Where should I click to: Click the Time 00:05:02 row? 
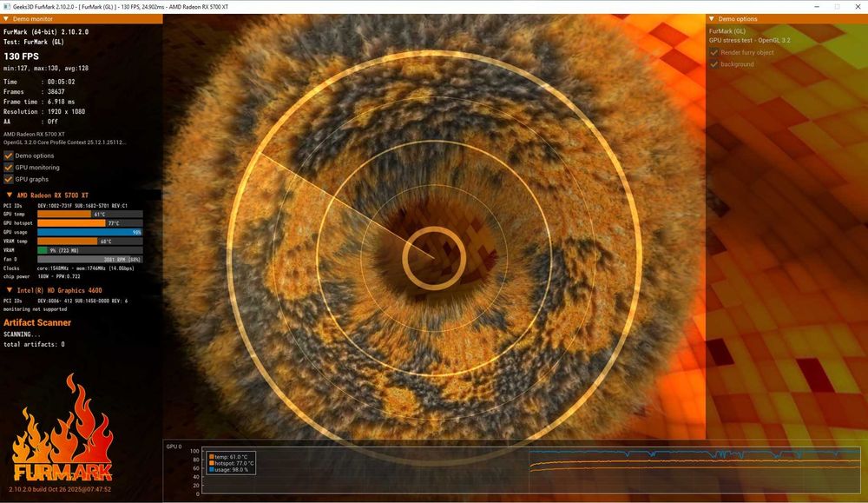39,82
